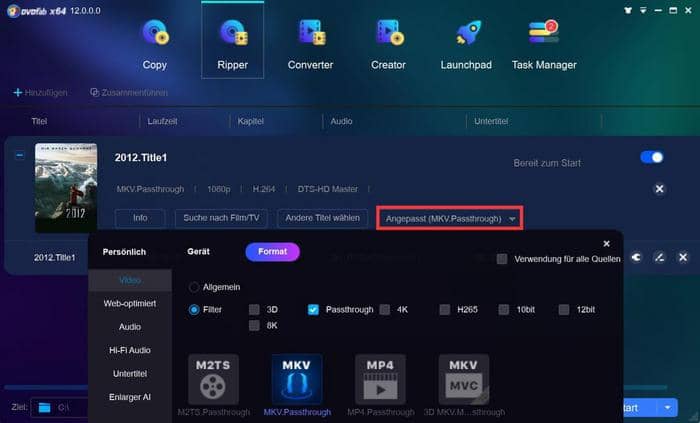Open advanced settings wrench icon

pyautogui.click(x=636, y=257)
